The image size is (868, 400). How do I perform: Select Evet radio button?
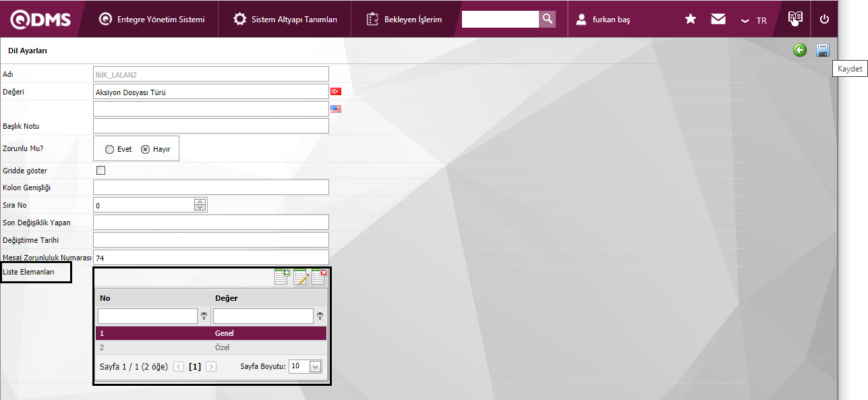pyautogui.click(x=109, y=149)
